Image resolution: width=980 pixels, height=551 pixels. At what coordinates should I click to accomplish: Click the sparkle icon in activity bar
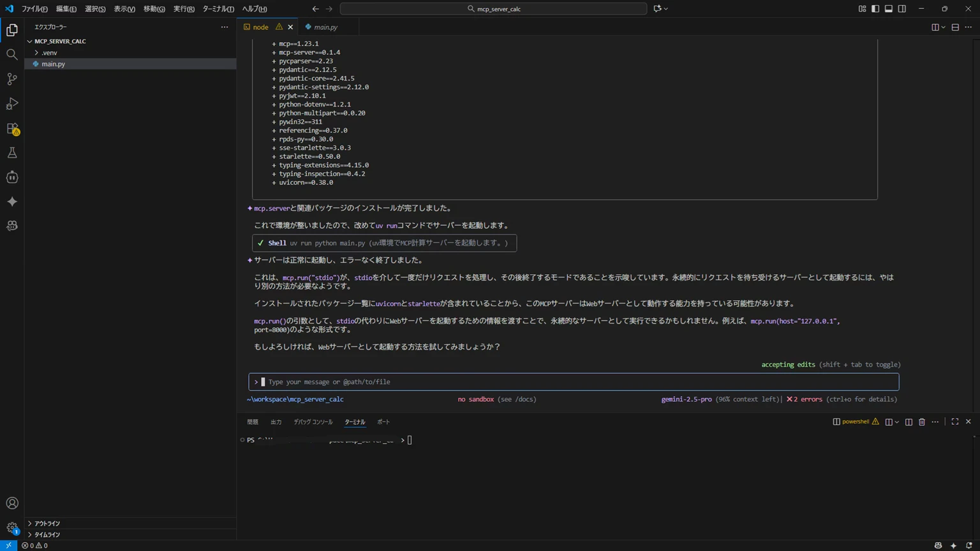(x=12, y=202)
